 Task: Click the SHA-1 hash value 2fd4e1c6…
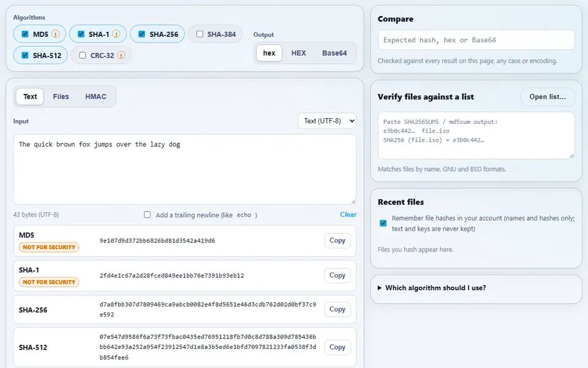point(171,275)
